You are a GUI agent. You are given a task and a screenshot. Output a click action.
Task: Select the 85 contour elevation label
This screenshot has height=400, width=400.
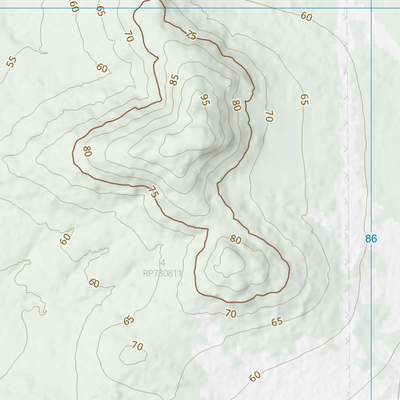174,80
